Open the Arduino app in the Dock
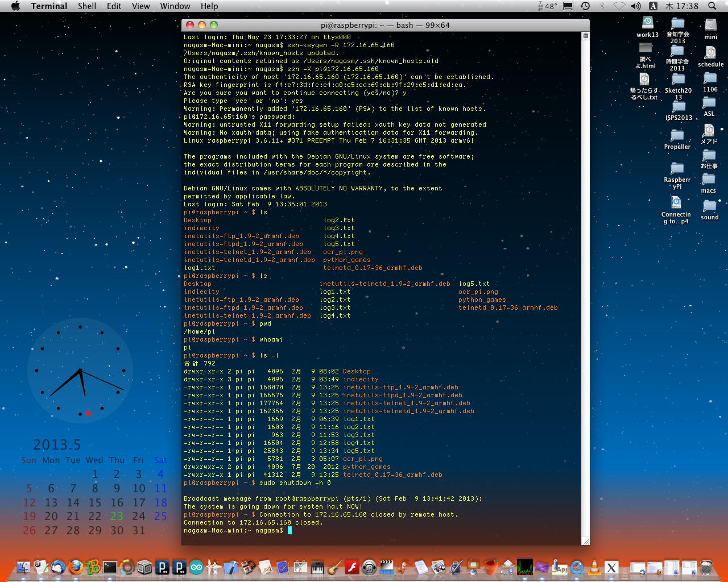 (x=196, y=567)
